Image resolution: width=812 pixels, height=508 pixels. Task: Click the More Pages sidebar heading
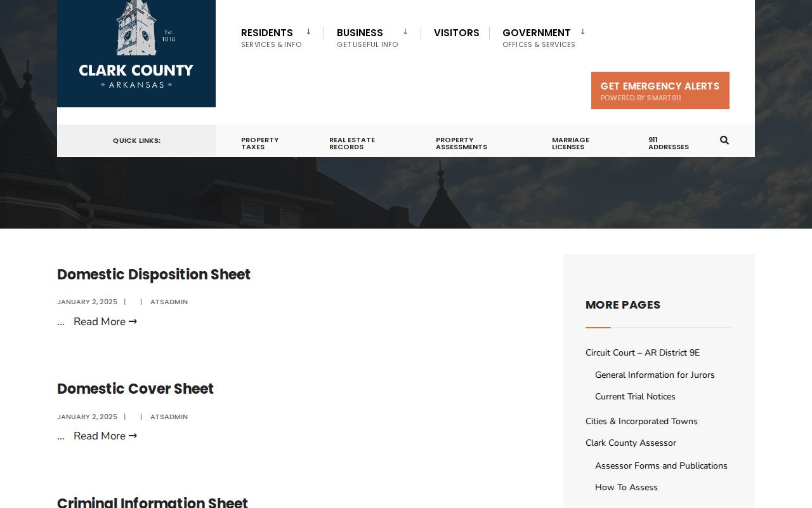pyautogui.click(x=623, y=305)
